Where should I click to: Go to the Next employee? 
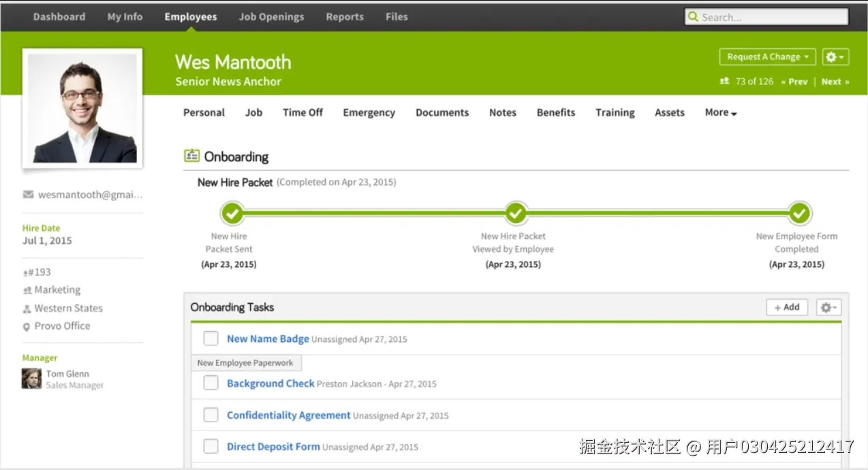click(835, 81)
